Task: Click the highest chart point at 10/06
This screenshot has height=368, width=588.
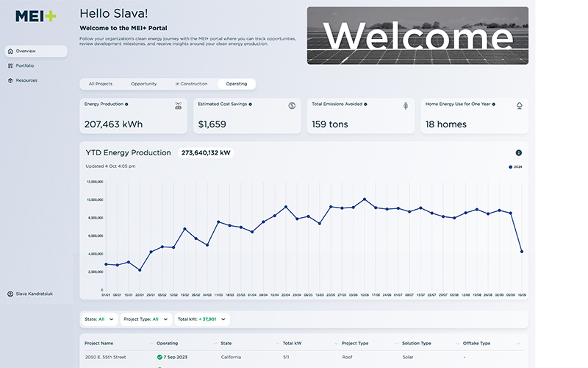Action: tap(365, 199)
